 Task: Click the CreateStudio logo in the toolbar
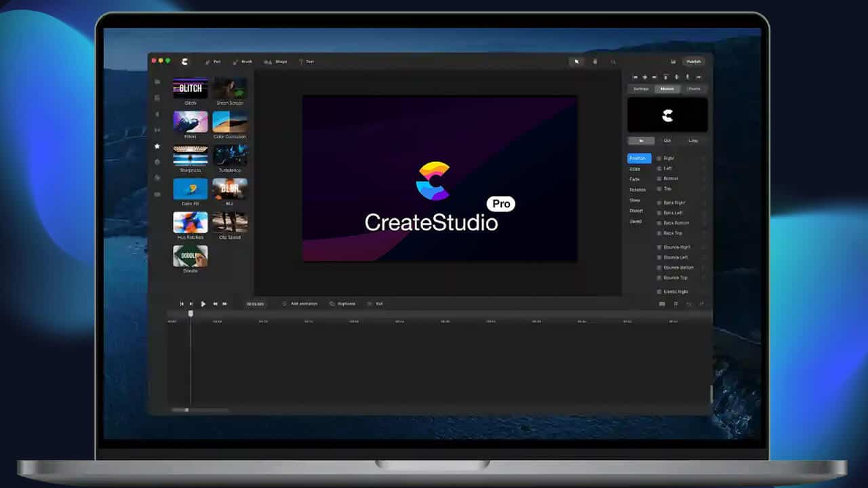[184, 61]
